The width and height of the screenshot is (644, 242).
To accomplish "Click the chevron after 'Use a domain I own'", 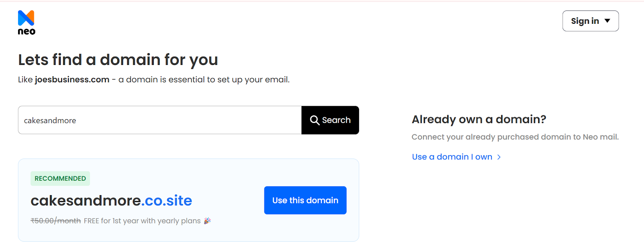I will click(499, 157).
